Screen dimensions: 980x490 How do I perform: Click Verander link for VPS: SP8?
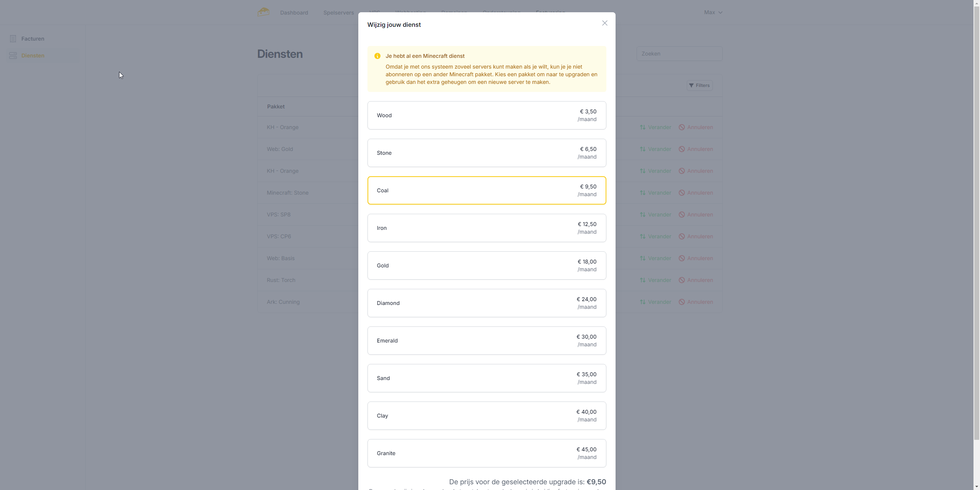click(659, 215)
